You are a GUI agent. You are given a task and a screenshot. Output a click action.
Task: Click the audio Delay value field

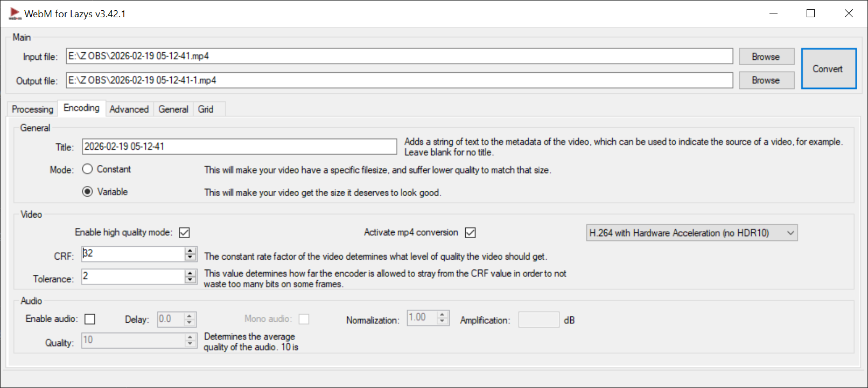[171, 319]
